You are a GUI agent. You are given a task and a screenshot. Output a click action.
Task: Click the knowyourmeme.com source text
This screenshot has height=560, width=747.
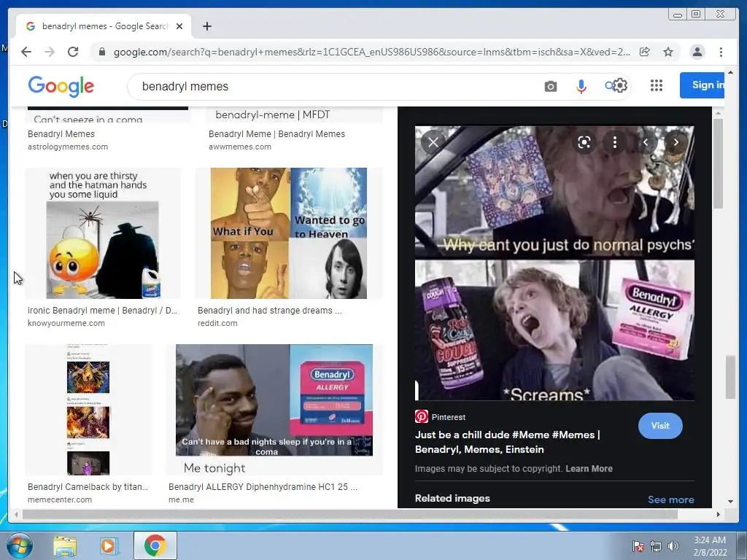click(66, 323)
